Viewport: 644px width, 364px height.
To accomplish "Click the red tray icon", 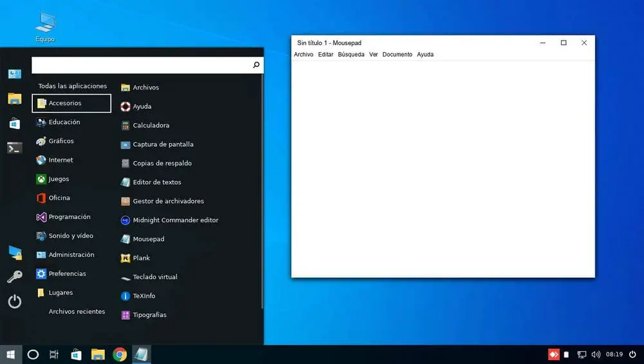I will (554, 354).
